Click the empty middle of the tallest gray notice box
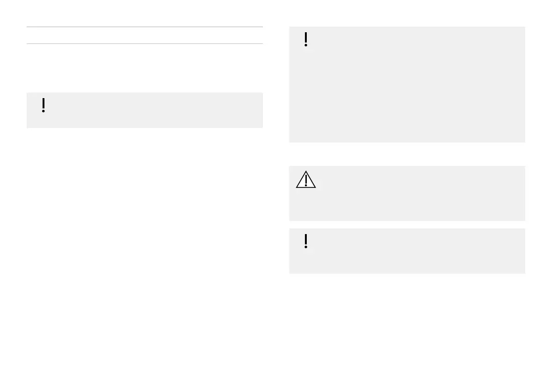 point(407,84)
